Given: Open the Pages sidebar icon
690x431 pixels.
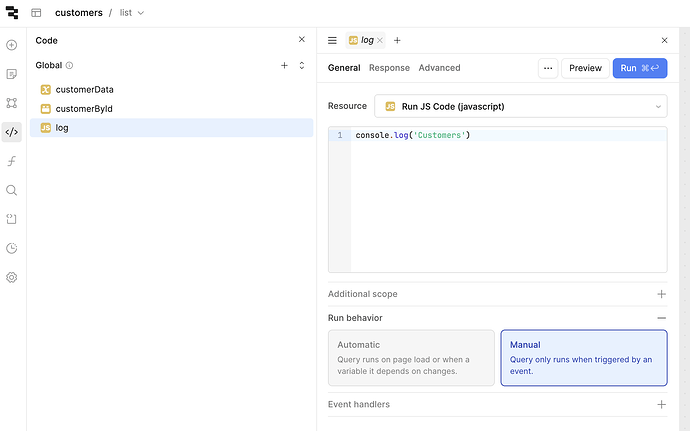Looking at the screenshot, I should point(12,74).
